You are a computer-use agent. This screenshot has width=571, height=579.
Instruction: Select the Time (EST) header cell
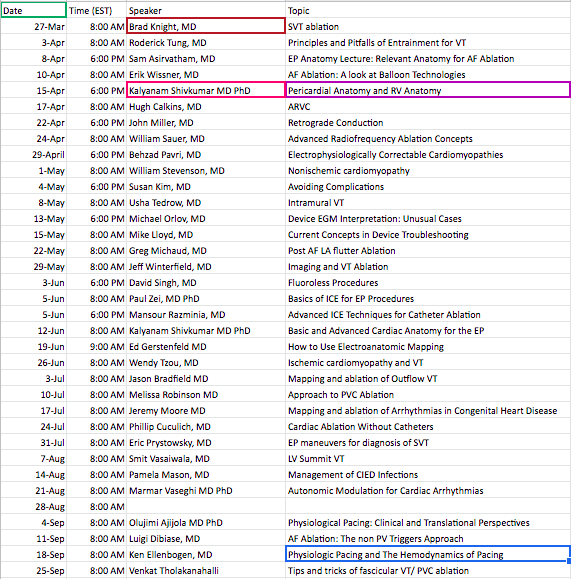[x=97, y=10]
